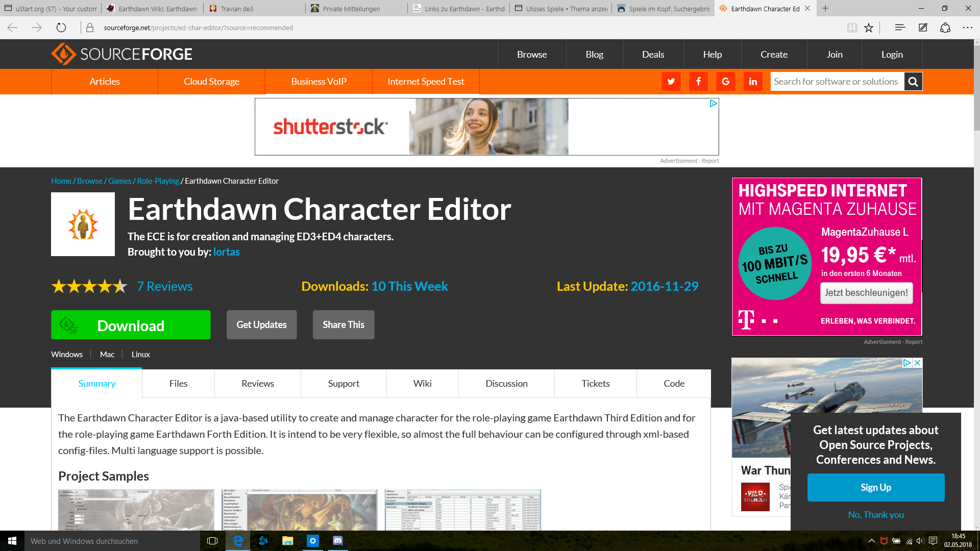Open Help in top navigation
Viewport: 980px width, 551px height.
coord(712,54)
